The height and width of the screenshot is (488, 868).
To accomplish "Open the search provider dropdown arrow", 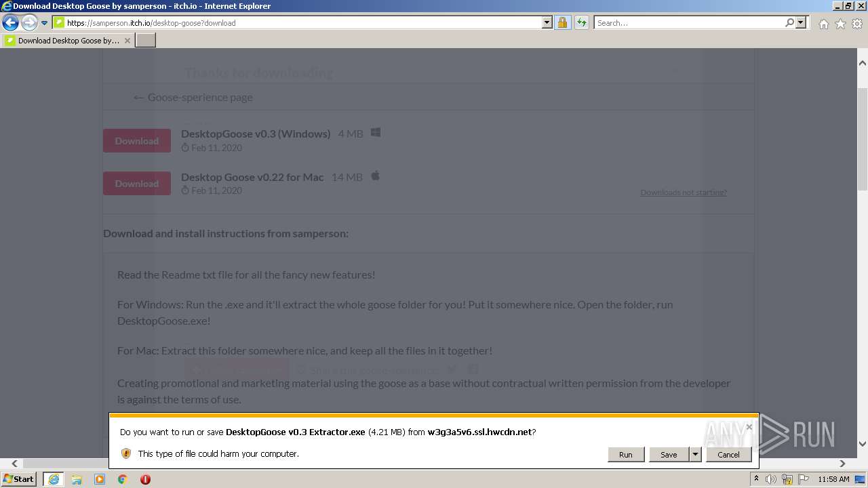I will [802, 22].
